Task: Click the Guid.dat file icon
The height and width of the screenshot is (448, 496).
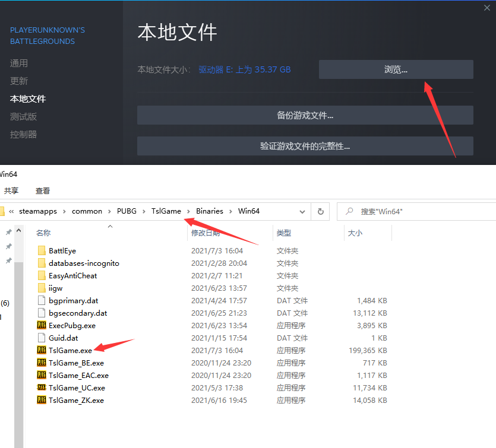Action: click(x=42, y=338)
